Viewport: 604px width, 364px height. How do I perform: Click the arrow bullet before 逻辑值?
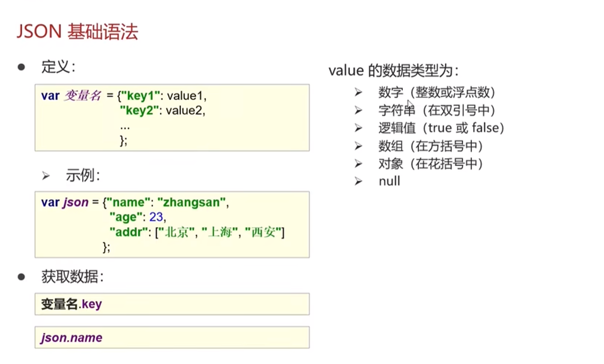tap(358, 128)
